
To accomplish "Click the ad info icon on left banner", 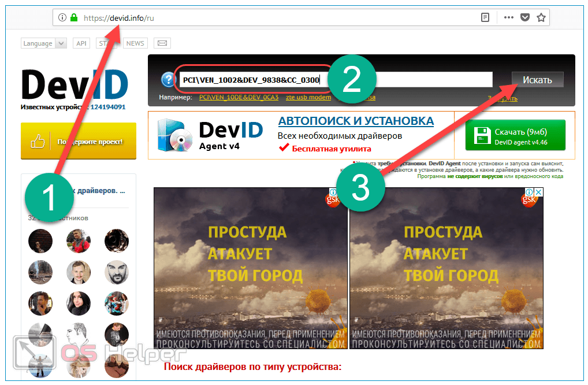I will tap(333, 192).
